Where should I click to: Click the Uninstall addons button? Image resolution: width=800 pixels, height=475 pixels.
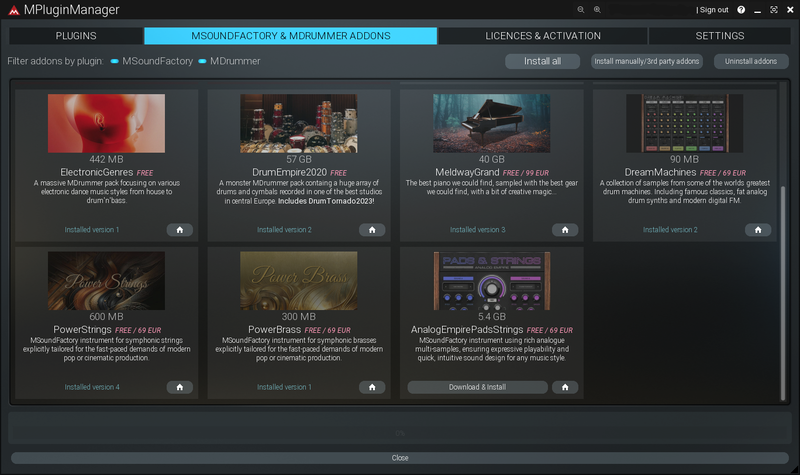coord(751,61)
